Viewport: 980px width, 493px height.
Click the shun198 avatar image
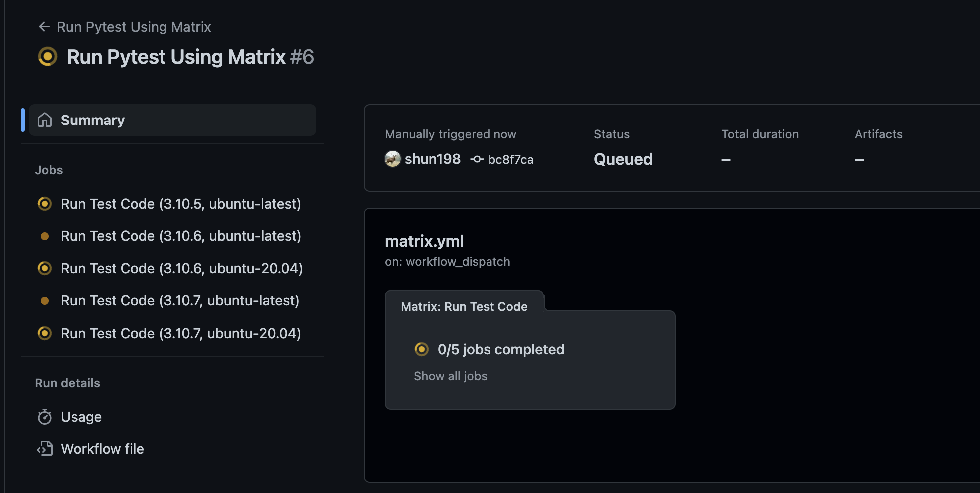coord(393,159)
